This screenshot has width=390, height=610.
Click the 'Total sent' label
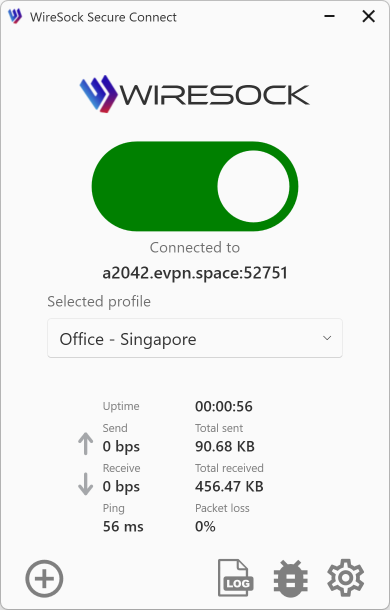(x=219, y=428)
